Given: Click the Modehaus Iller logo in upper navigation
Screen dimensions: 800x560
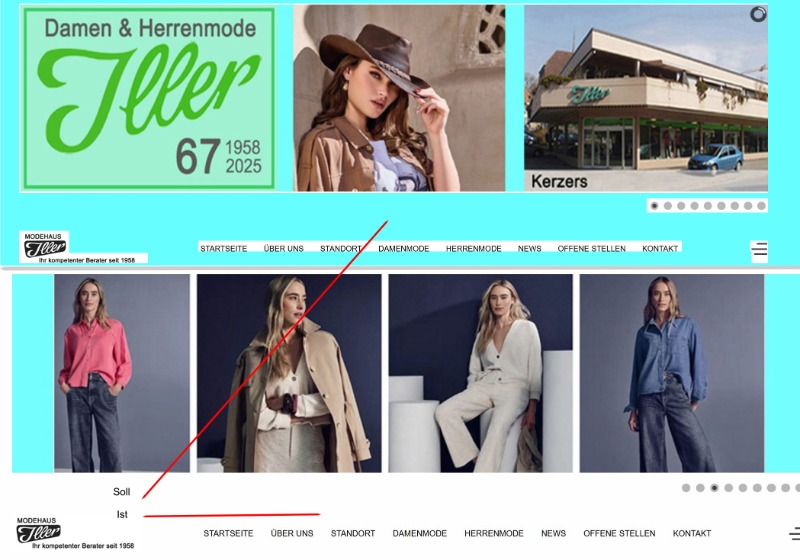Looking at the screenshot, I should point(45,246).
